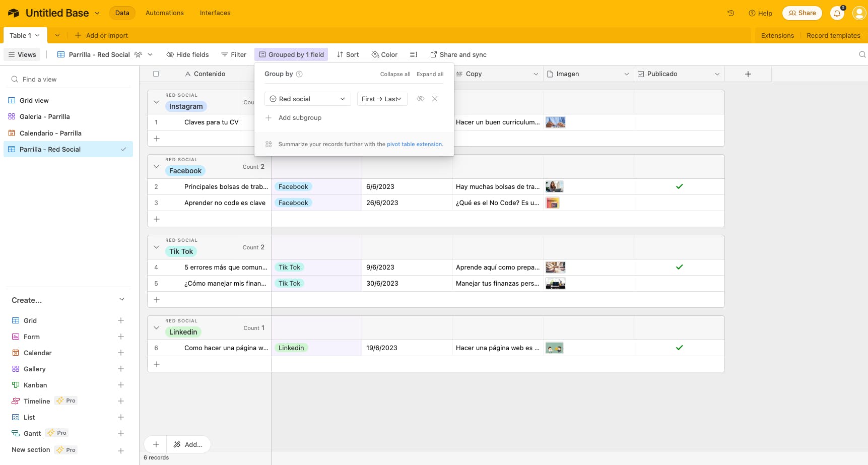Image resolution: width=868 pixels, height=465 pixels.
Task: Open the Publicado column dropdown
Action: tap(717, 74)
